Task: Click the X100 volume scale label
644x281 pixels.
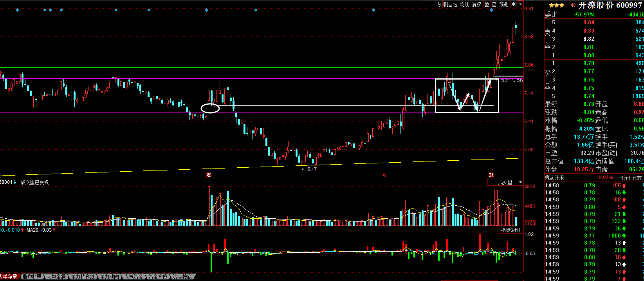Action: [530, 223]
